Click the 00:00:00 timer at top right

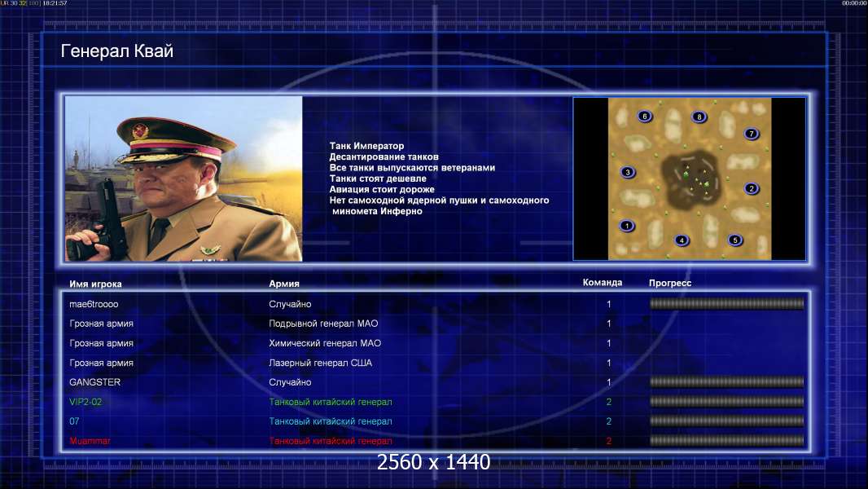[854, 3]
